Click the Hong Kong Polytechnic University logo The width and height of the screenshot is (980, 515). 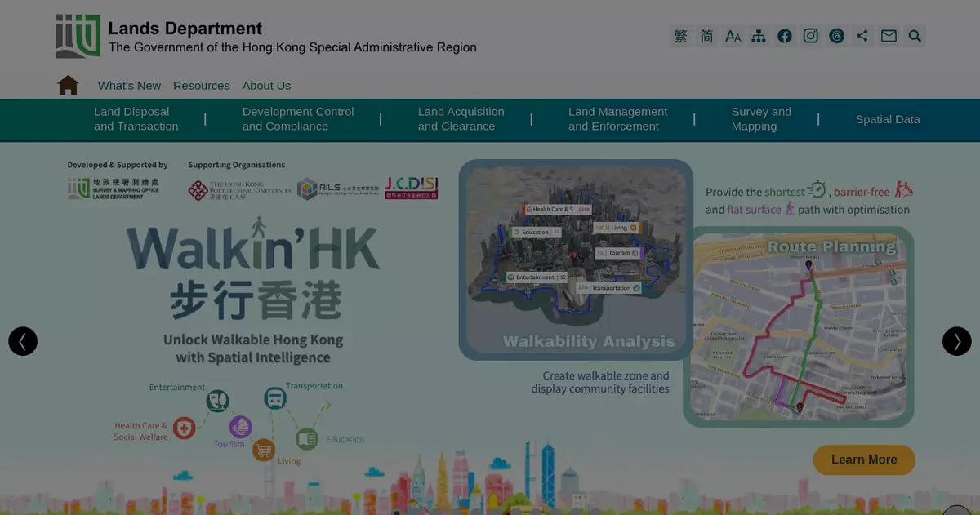[239, 190]
